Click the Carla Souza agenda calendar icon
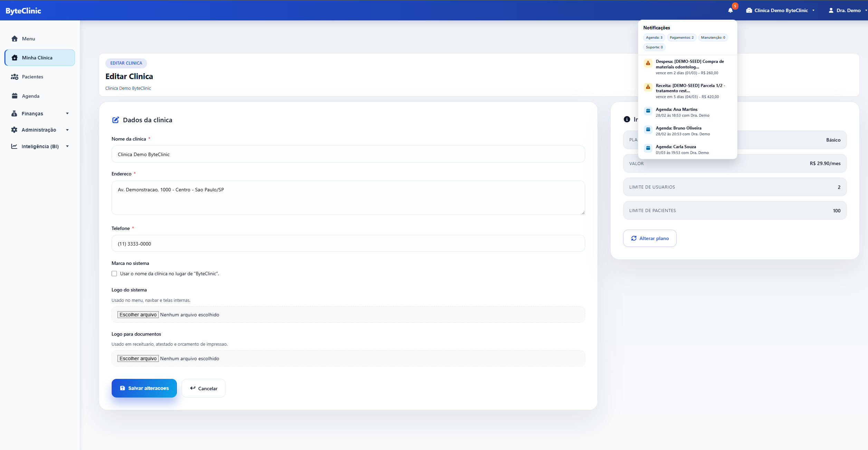 [648, 148]
